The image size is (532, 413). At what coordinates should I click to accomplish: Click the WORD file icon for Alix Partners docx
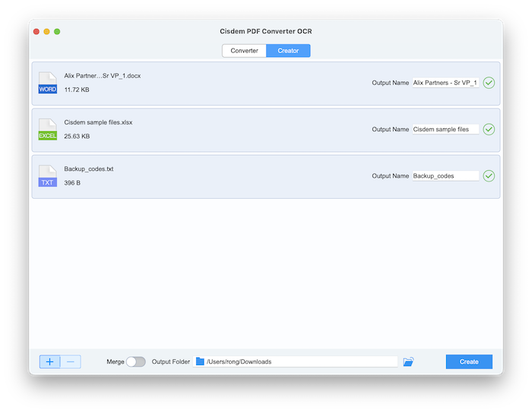click(47, 83)
